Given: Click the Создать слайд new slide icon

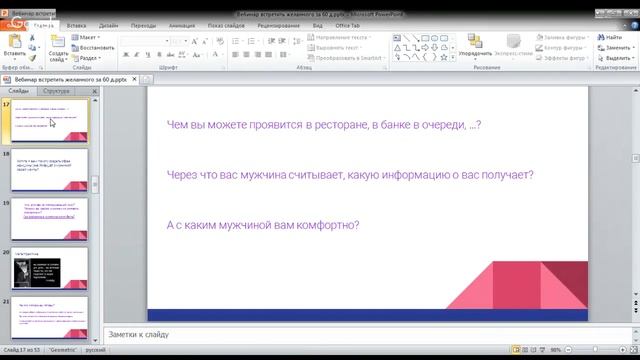Looking at the screenshot, I should [58, 42].
